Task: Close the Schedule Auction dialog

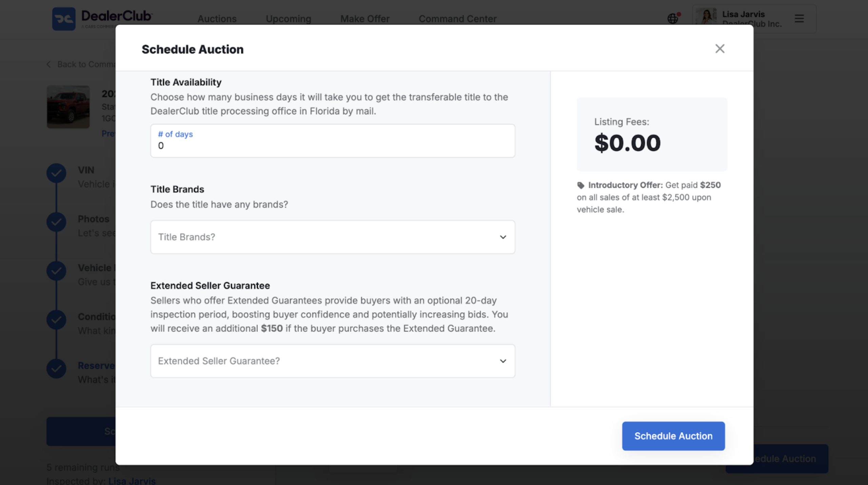Action: [719, 49]
